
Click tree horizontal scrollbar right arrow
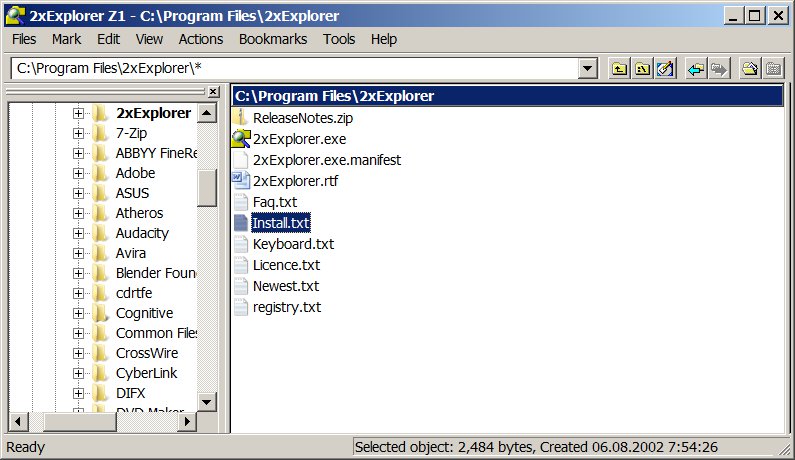(x=187, y=421)
